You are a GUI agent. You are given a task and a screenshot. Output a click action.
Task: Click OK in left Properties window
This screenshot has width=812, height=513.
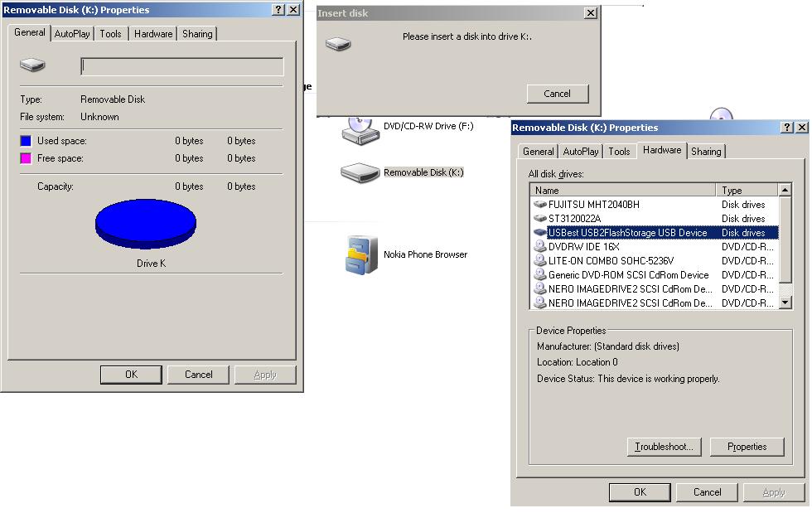pyautogui.click(x=131, y=375)
